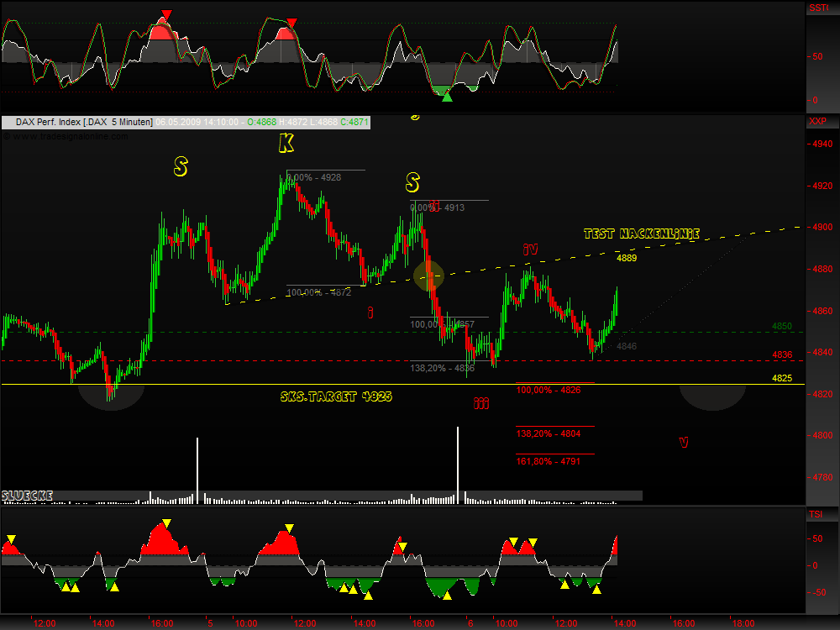840x630 pixels.
Task: Select the XXP price pane label
Action: point(817,121)
